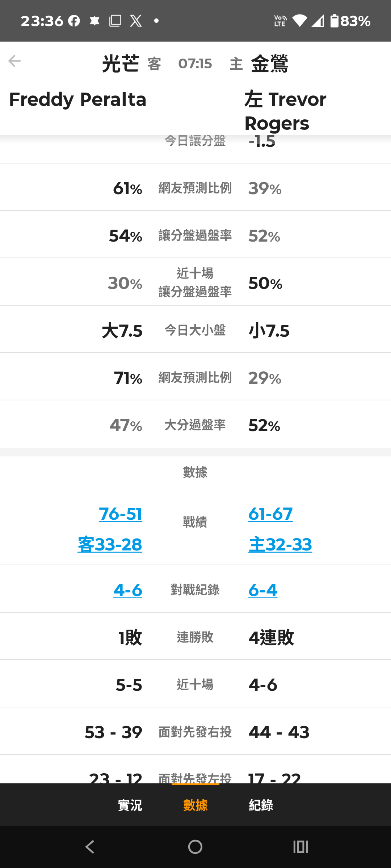The image size is (391, 868).
Task: Open the 76-51 team record link
Action: (x=121, y=514)
